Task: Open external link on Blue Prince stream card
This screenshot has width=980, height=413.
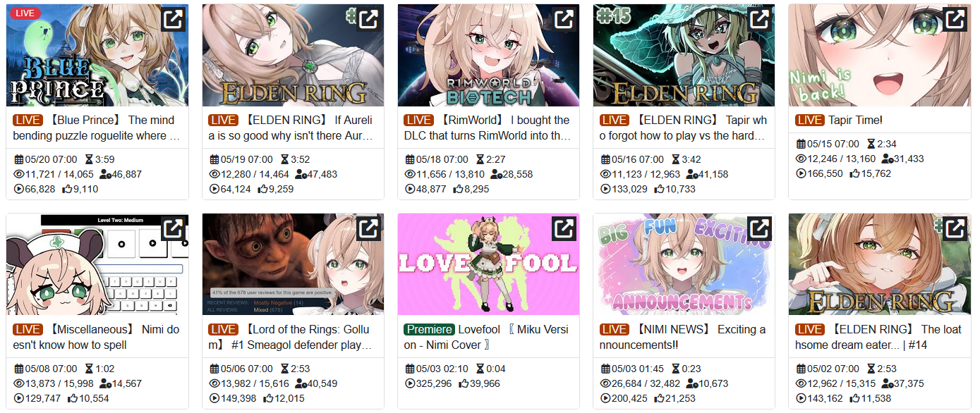Action: tap(173, 19)
